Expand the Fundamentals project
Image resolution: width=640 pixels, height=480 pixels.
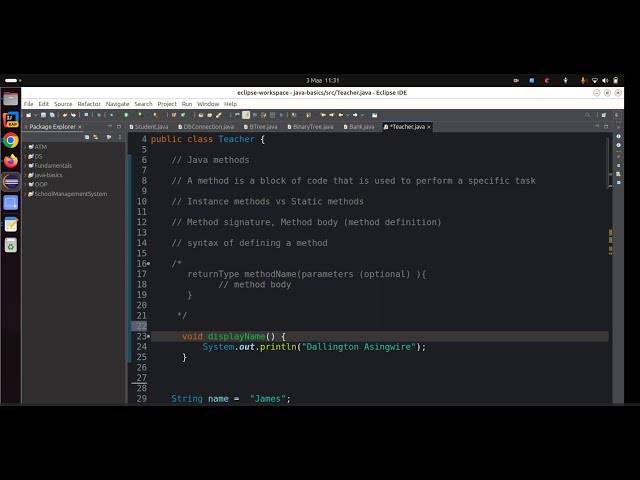click(x=25, y=165)
